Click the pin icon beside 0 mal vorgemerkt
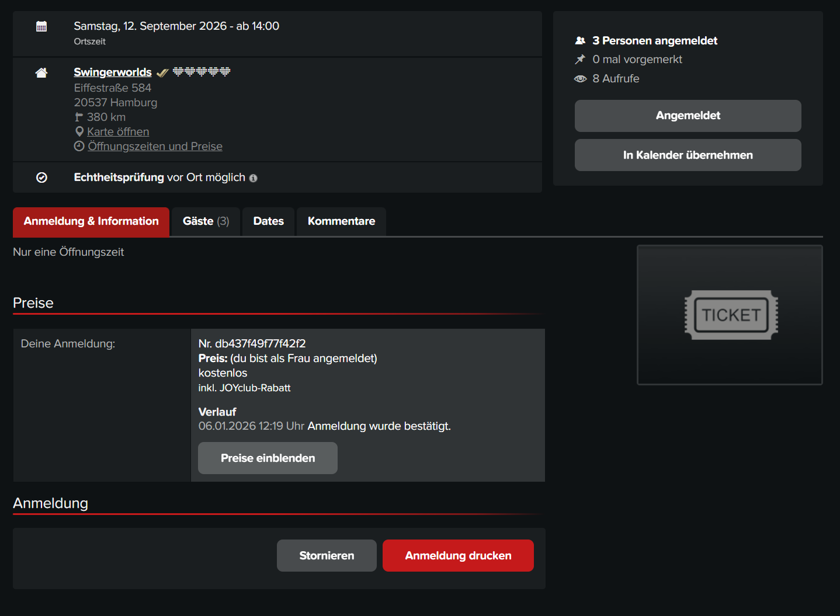Image resolution: width=840 pixels, height=616 pixels. (x=580, y=60)
